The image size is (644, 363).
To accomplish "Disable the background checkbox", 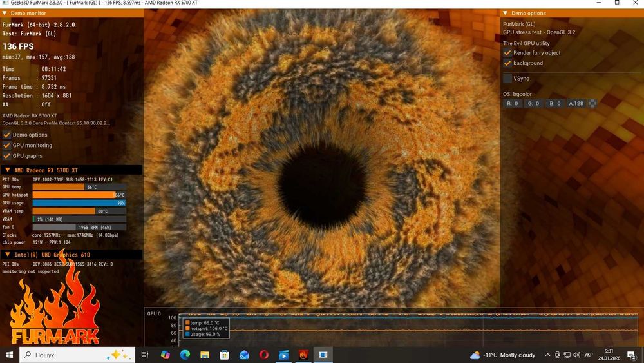I will [507, 63].
